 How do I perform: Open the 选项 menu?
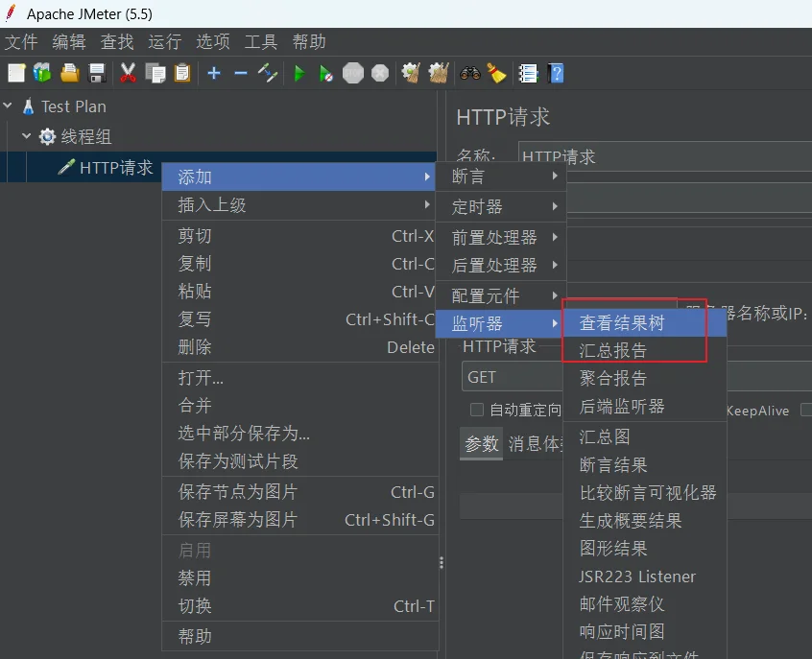(x=213, y=41)
